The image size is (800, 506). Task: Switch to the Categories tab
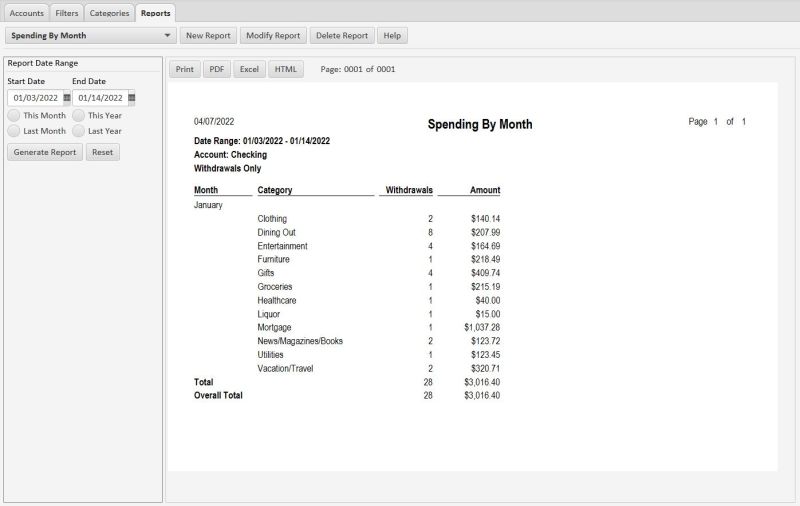109,13
